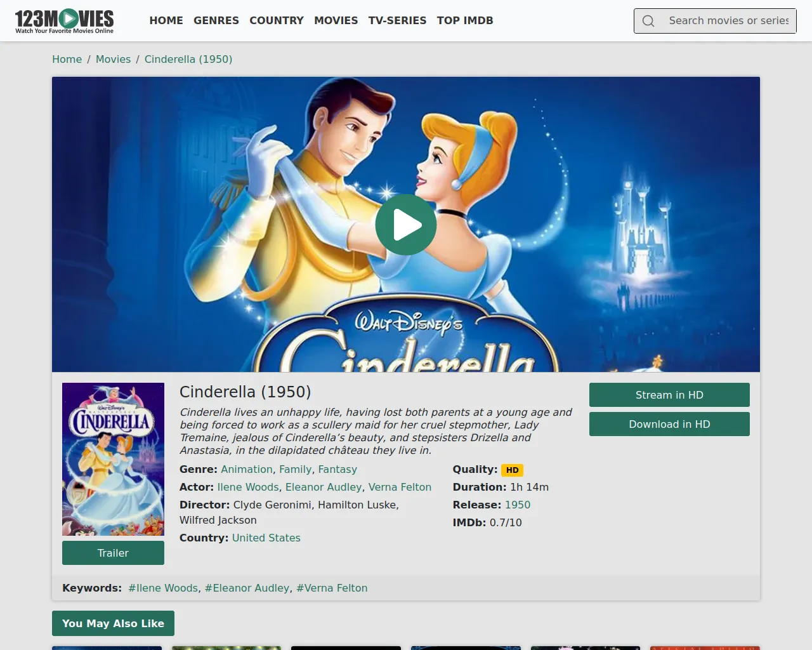Go to Movies in the breadcrumb

(113, 59)
